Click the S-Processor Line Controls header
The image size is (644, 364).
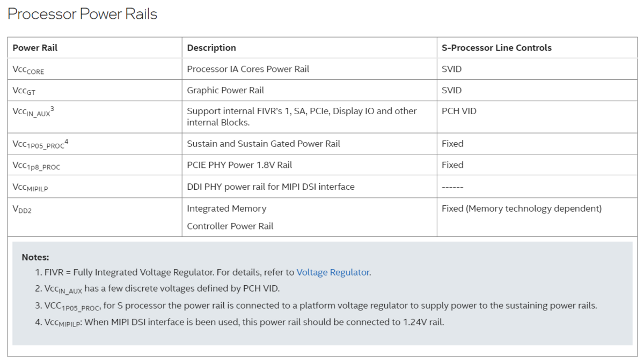point(496,48)
